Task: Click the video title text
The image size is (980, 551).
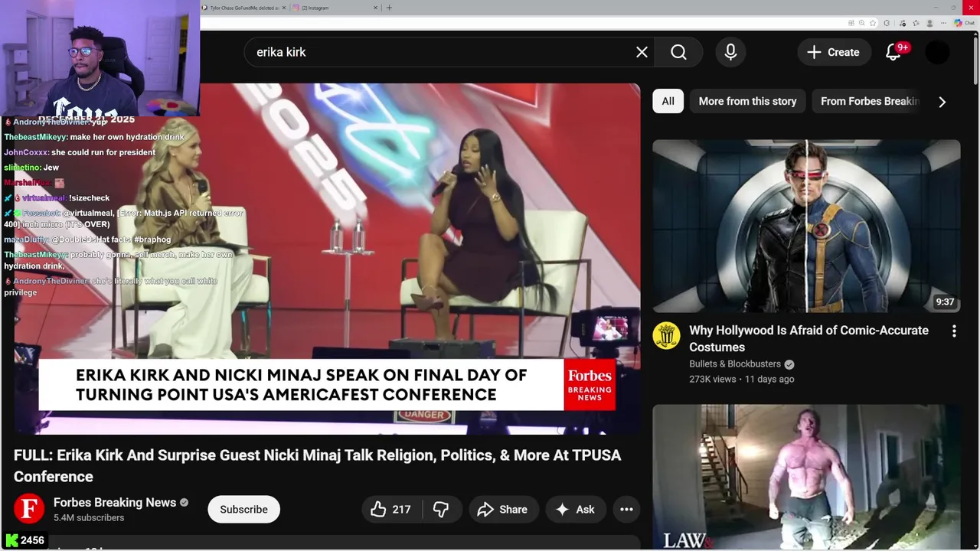Action: click(317, 465)
